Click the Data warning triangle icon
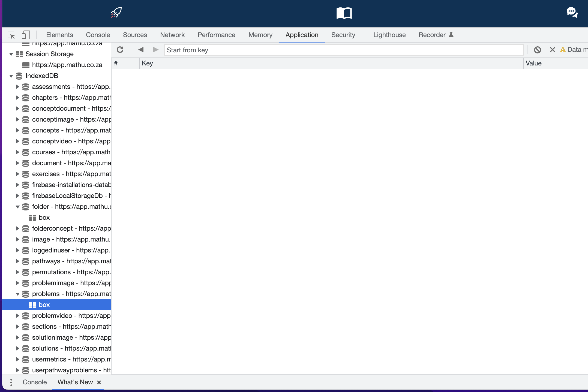The width and height of the screenshot is (588, 392). 563,50
